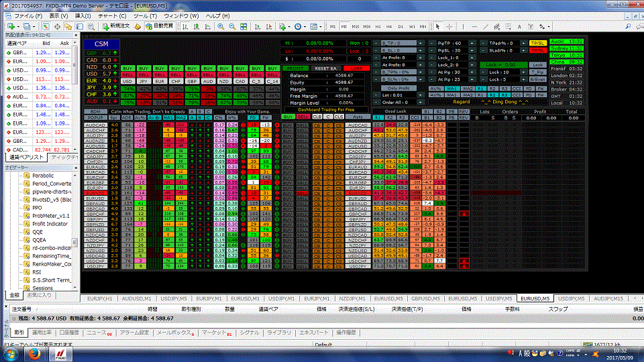Image resolution: width=644 pixels, height=362 pixels.
Task: Switch to 口座履歴 terminal tab
Action: pos(69,333)
